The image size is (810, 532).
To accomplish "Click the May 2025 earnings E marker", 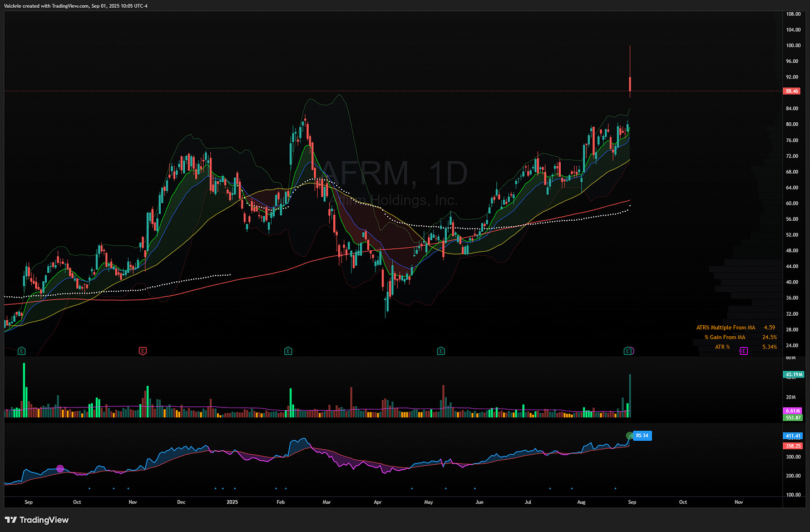I will point(441,351).
